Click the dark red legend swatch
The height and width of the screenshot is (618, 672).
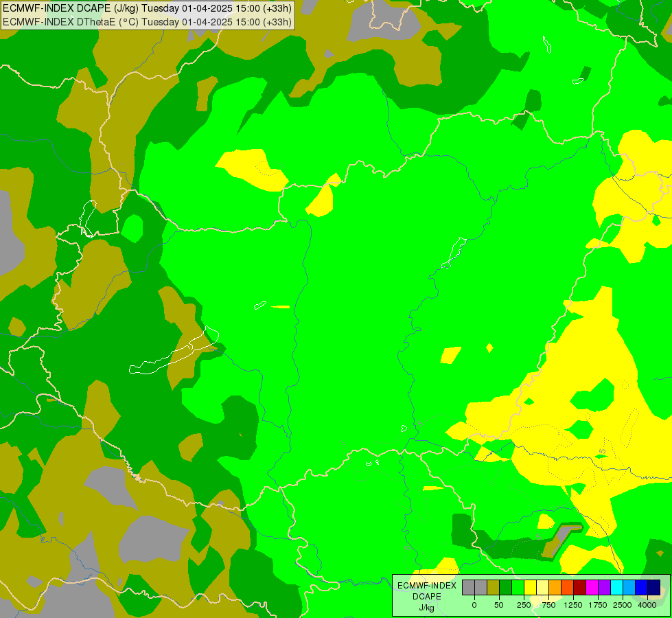pyautogui.click(x=579, y=587)
